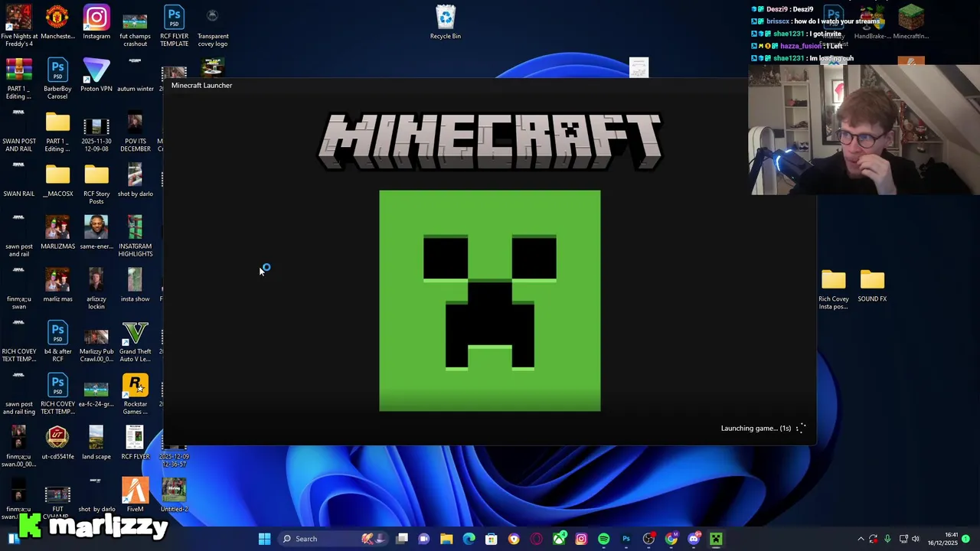Viewport: 980px width, 551px height.
Task: Open the INSATGRAM HIGHLIGHTS file
Action: click(135, 236)
